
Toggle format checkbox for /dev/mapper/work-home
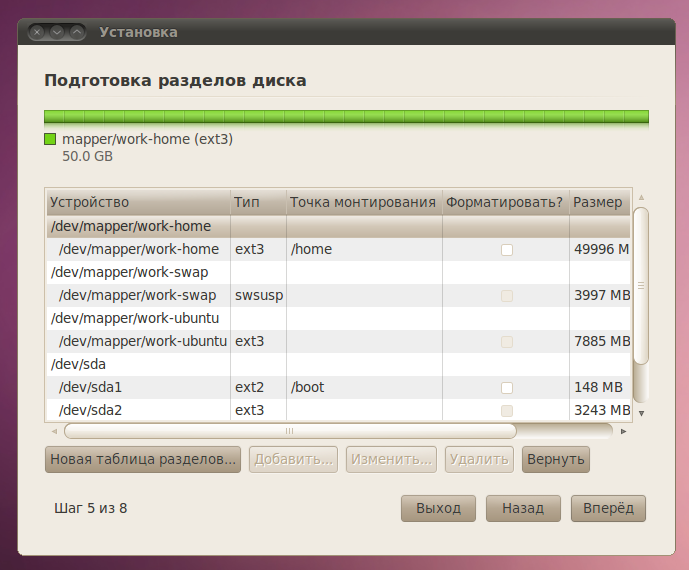(507, 250)
